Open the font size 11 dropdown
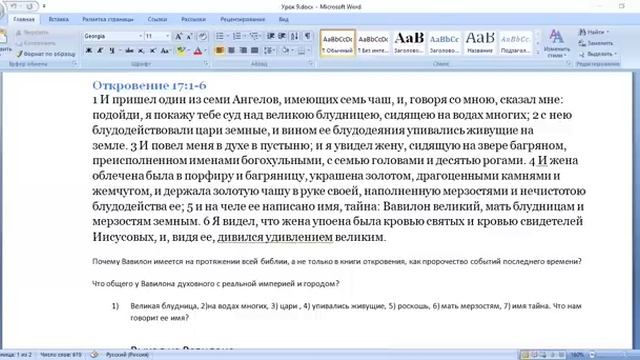 (167, 36)
